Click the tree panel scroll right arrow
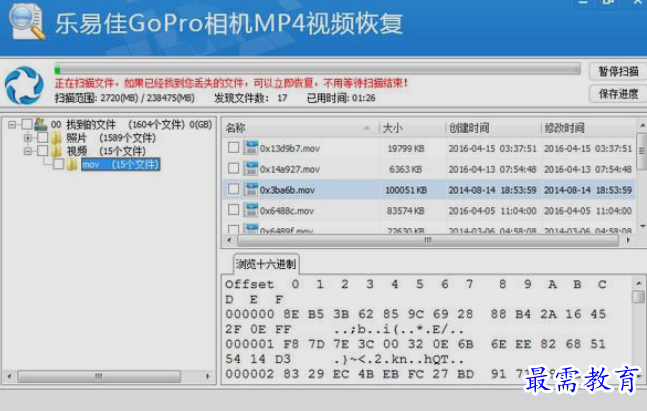647x411 pixels. tap(208, 376)
